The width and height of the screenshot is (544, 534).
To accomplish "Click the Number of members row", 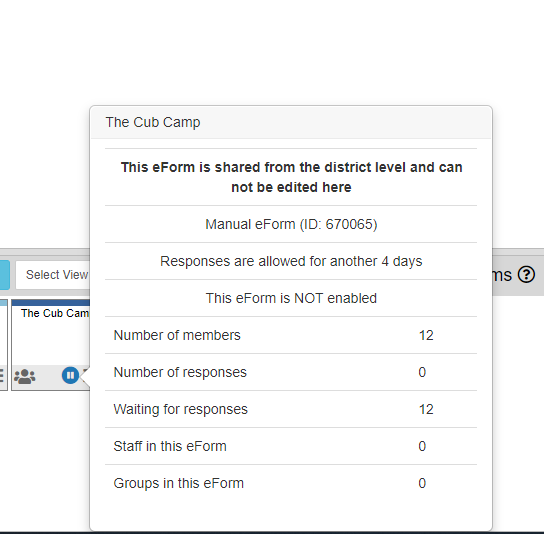I will (291, 335).
